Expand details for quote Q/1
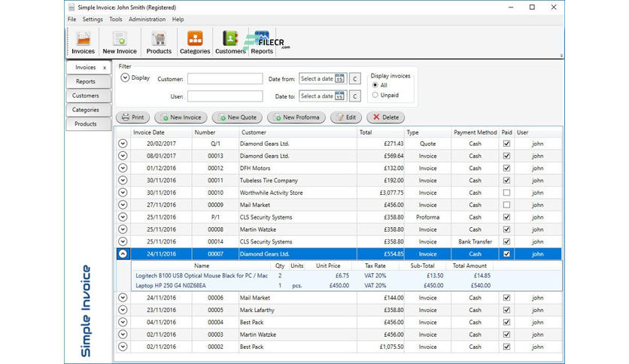This screenshot has height=364, width=629. (123, 144)
